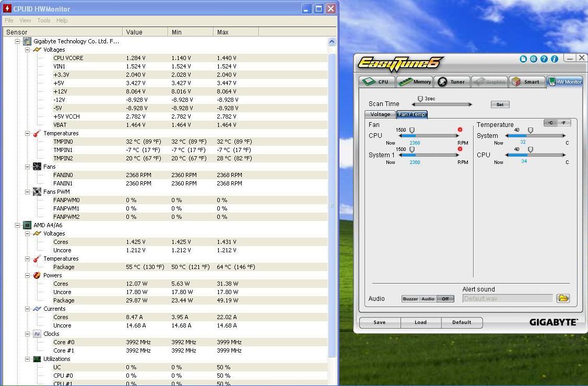The height and width of the screenshot is (386, 588).
Task: Click the Alert sound file field
Action: point(508,299)
